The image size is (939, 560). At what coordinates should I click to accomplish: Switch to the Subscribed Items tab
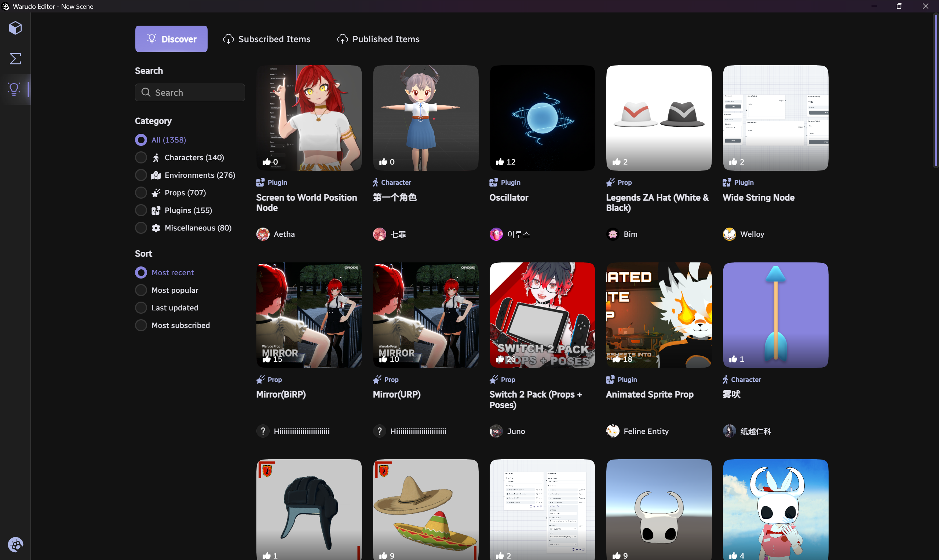pyautogui.click(x=267, y=39)
